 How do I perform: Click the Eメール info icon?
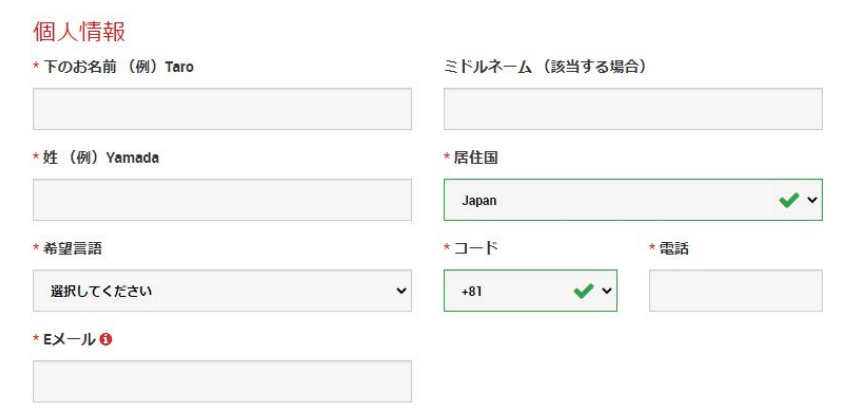(x=106, y=339)
